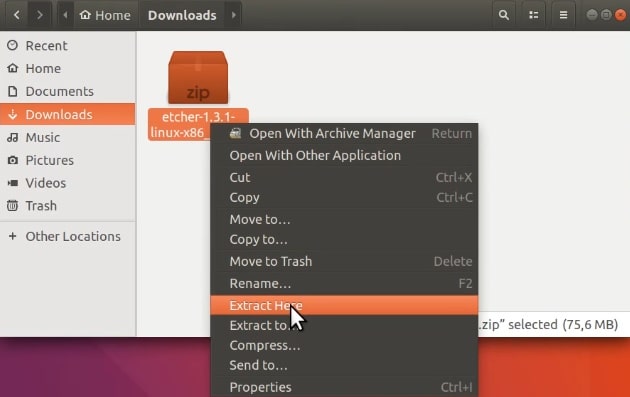
Task: Select Move to Trash
Action: click(344, 261)
